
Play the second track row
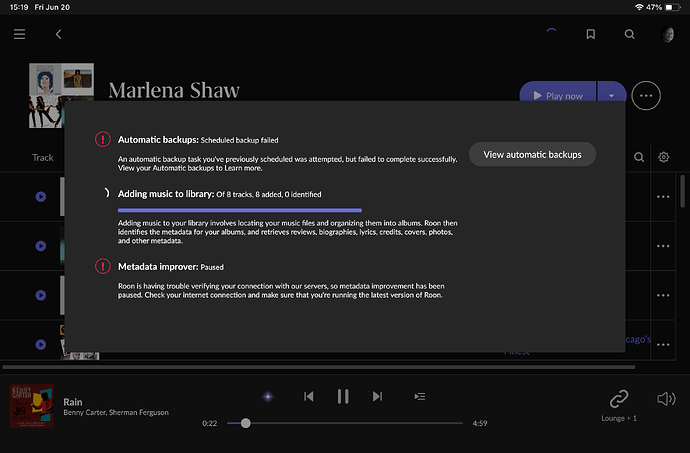click(41, 246)
